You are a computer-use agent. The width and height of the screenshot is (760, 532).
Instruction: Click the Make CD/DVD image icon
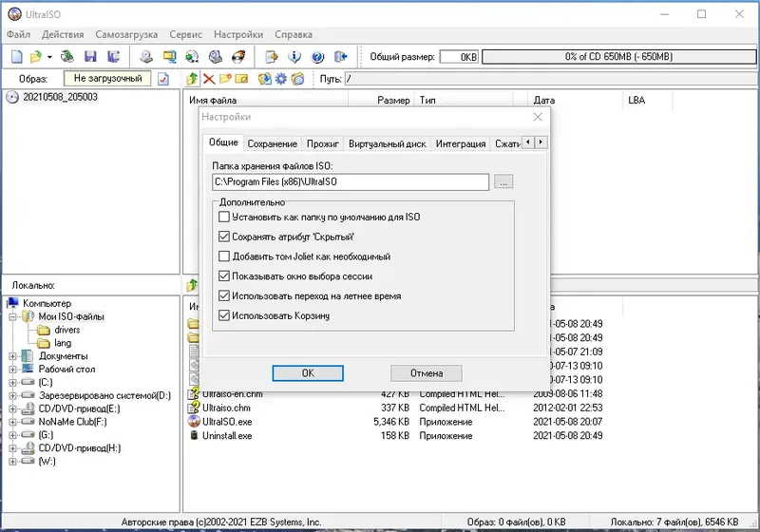pyautogui.click(x=146, y=57)
